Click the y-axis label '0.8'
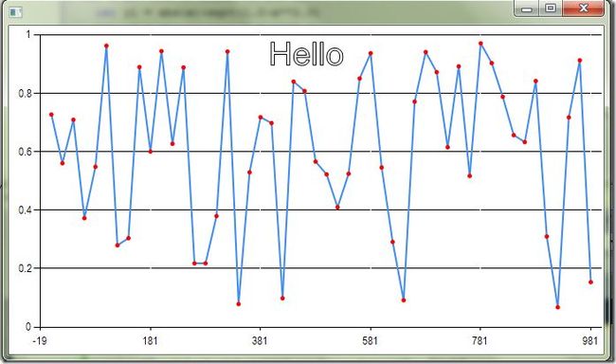Image resolution: width=616 pixels, height=364 pixels. (x=25, y=94)
